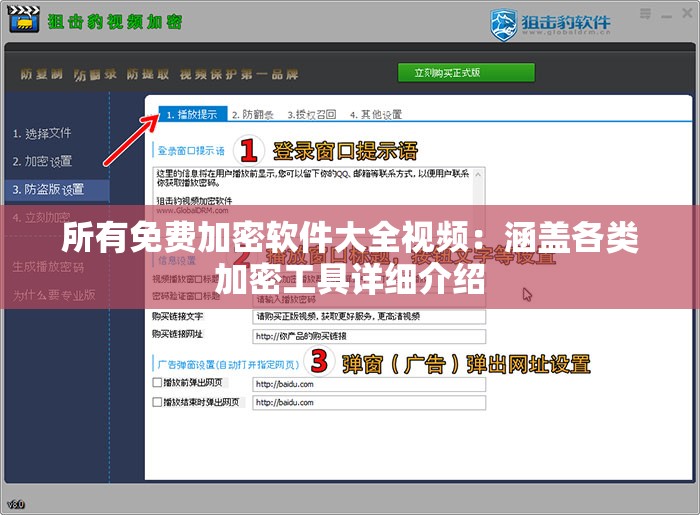This screenshot has width=700, height=515.
Task: Minimize the window
Action: pyautogui.click(x=667, y=17)
